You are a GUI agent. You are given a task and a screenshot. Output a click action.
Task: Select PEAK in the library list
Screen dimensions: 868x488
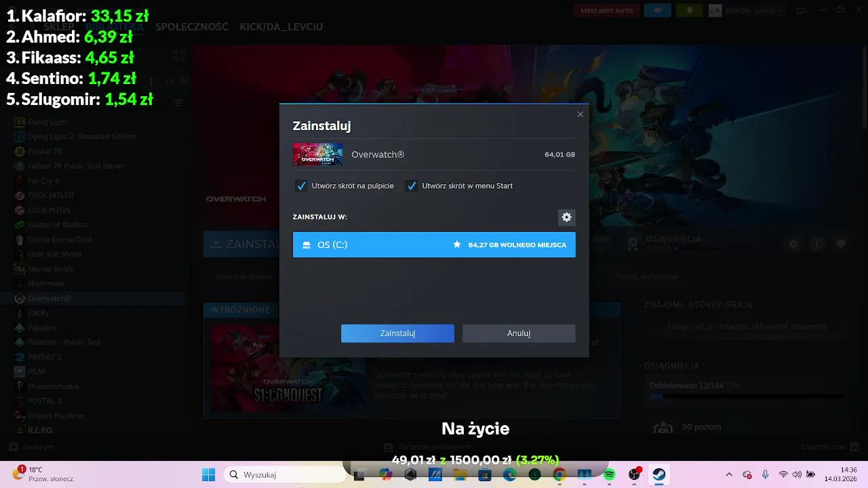37,371
